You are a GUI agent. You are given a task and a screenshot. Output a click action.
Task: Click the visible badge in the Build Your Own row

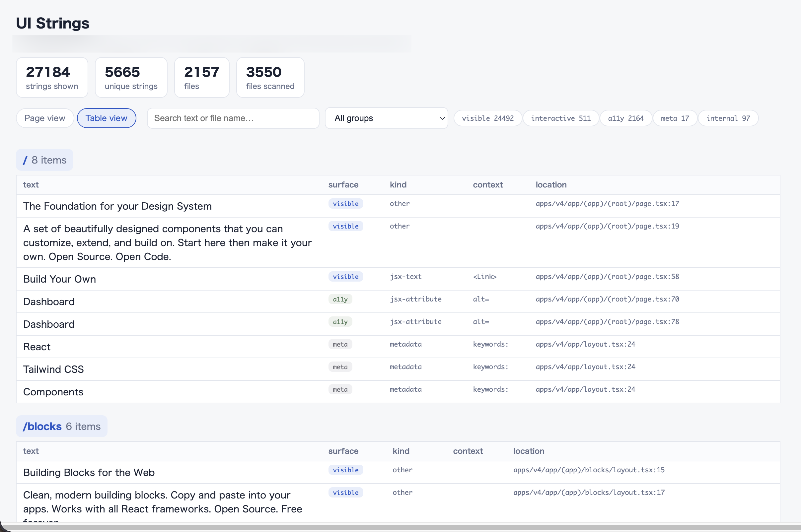coord(345,277)
